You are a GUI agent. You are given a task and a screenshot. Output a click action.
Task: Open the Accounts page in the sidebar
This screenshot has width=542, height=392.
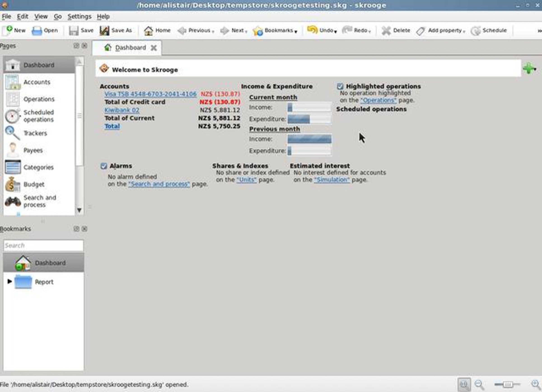pos(39,82)
